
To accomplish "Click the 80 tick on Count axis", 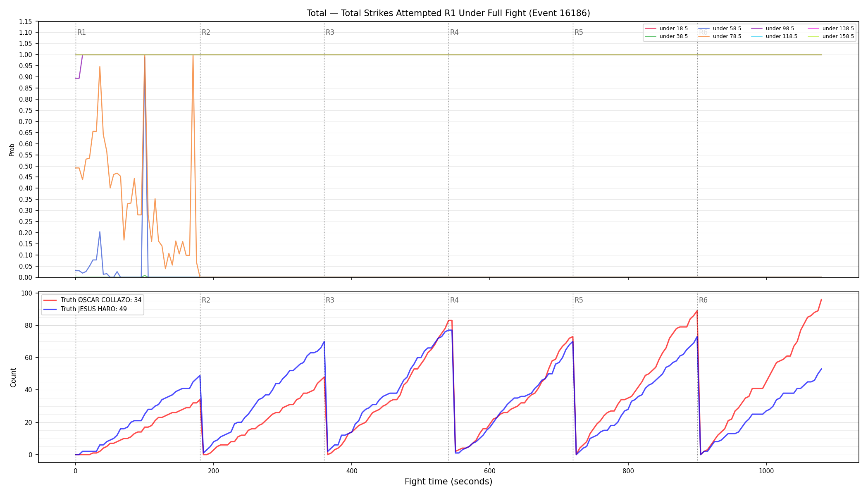I will tap(29, 325).
